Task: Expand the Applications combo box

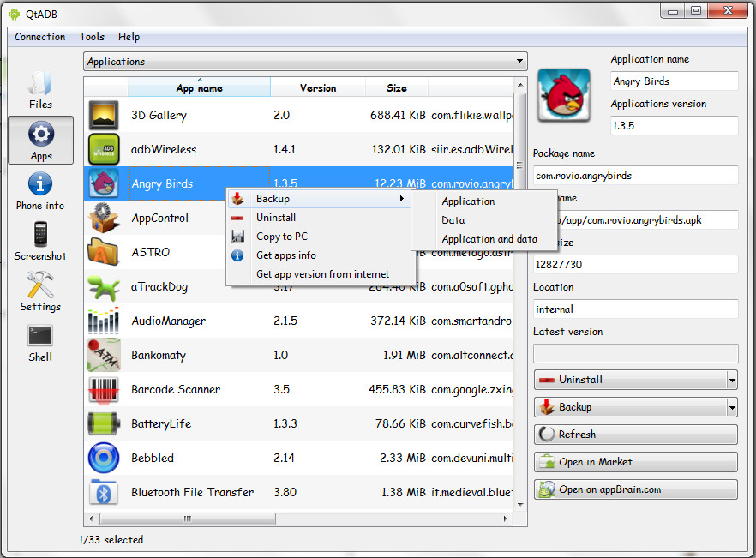Action: (x=305, y=62)
